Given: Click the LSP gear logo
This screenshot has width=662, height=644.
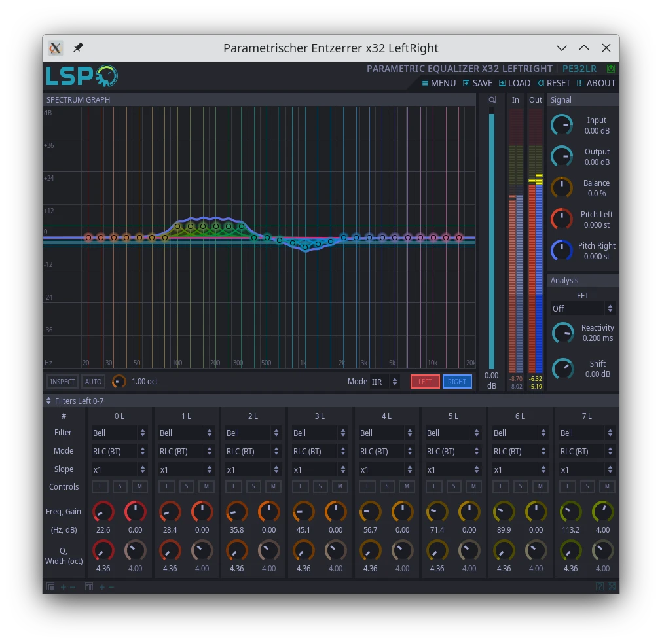Looking at the screenshot, I should pos(82,76).
